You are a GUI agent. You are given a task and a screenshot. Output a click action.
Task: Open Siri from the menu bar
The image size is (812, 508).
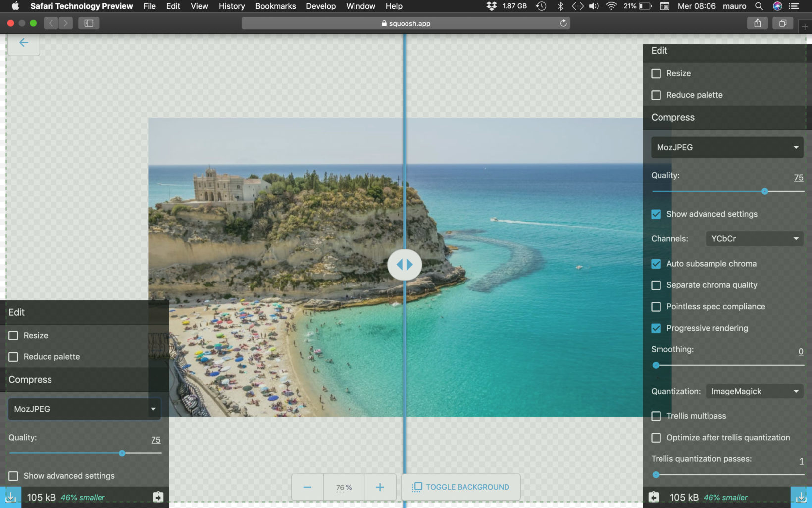pyautogui.click(x=777, y=6)
